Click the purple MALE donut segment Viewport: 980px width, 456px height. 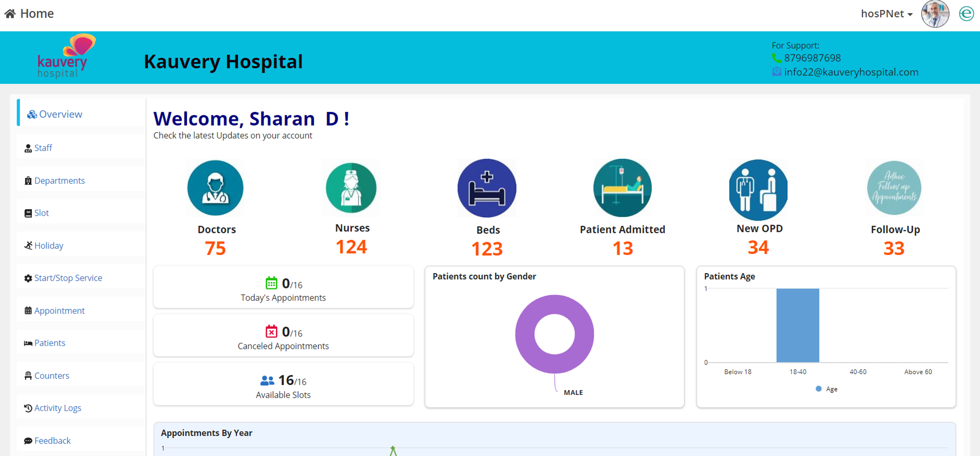(x=525, y=334)
